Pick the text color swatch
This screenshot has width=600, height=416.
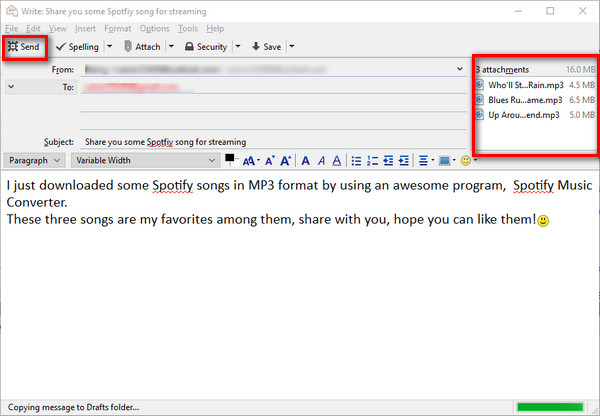(x=230, y=159)
